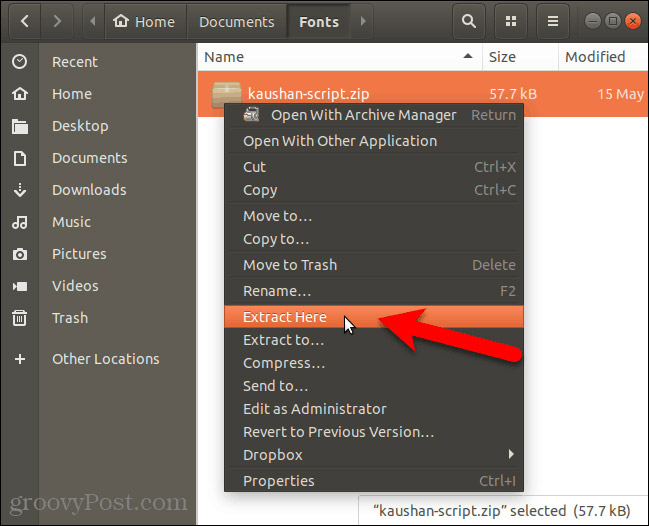
Task: Open Videos in the sidebar
Action: (75, 286)
